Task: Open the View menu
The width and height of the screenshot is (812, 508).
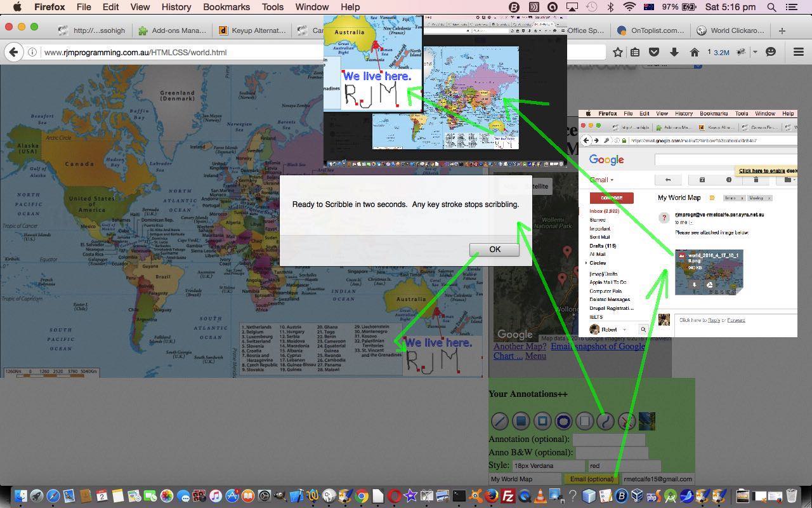Action: [x=140, y=7]
